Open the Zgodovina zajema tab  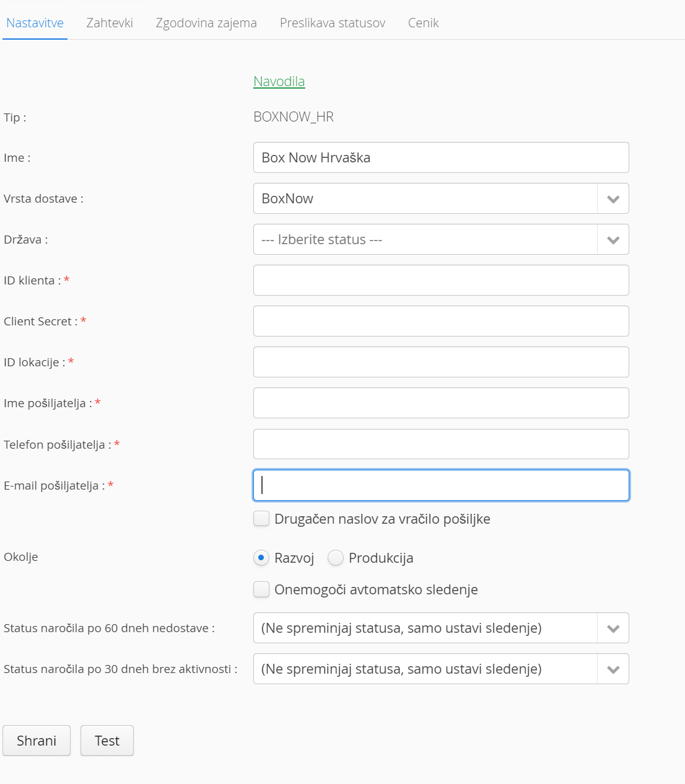coord(206,23)
